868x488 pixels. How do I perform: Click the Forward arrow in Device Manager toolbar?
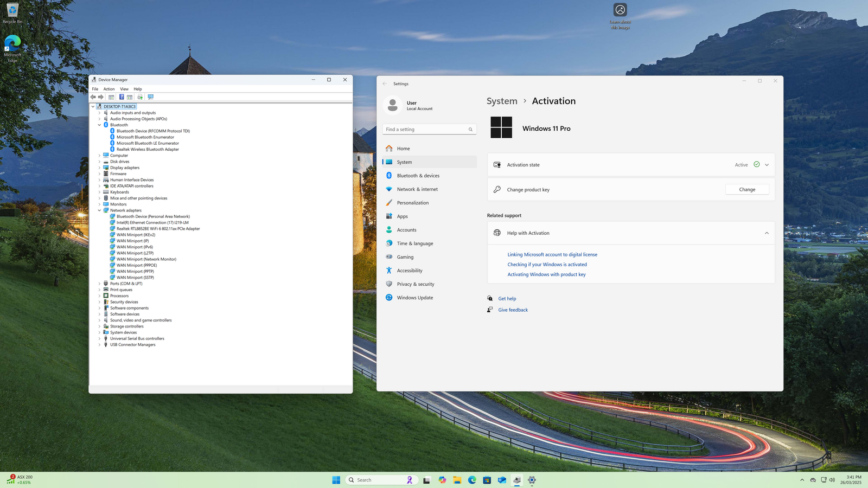[100, 97]
